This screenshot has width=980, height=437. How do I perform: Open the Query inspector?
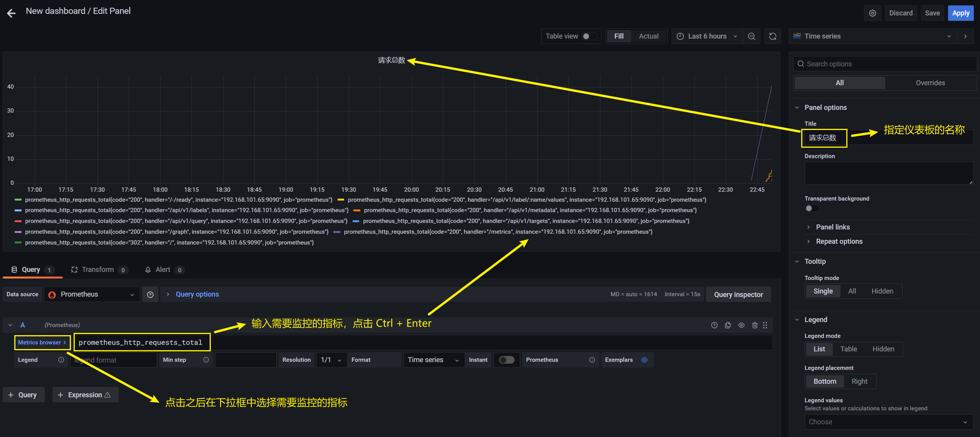738,295
